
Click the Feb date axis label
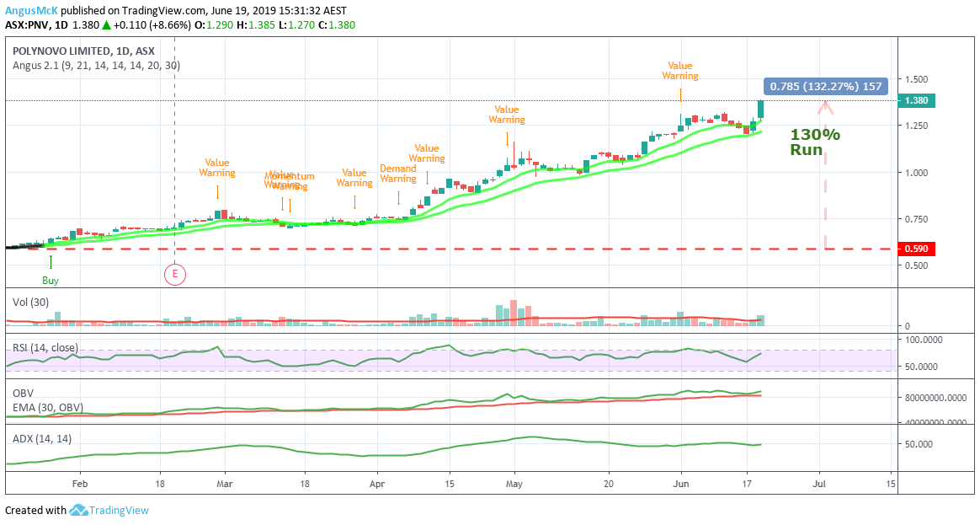pos(79,484)
